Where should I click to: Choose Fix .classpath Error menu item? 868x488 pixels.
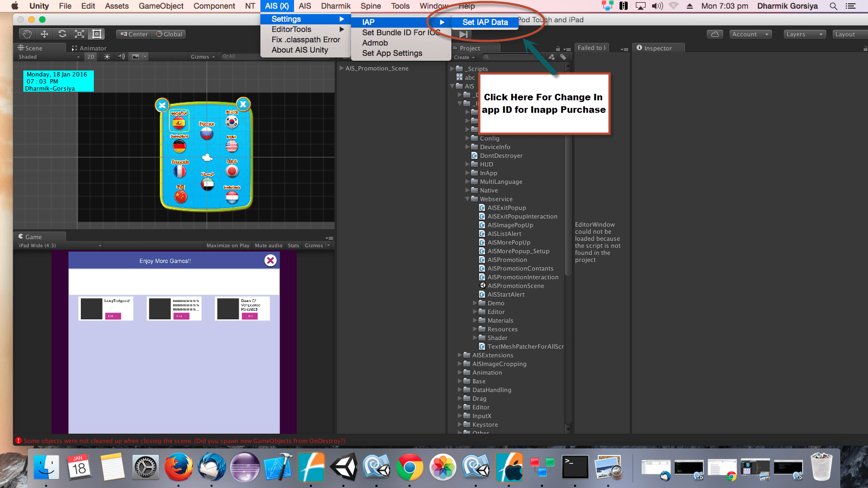(305, 40)
